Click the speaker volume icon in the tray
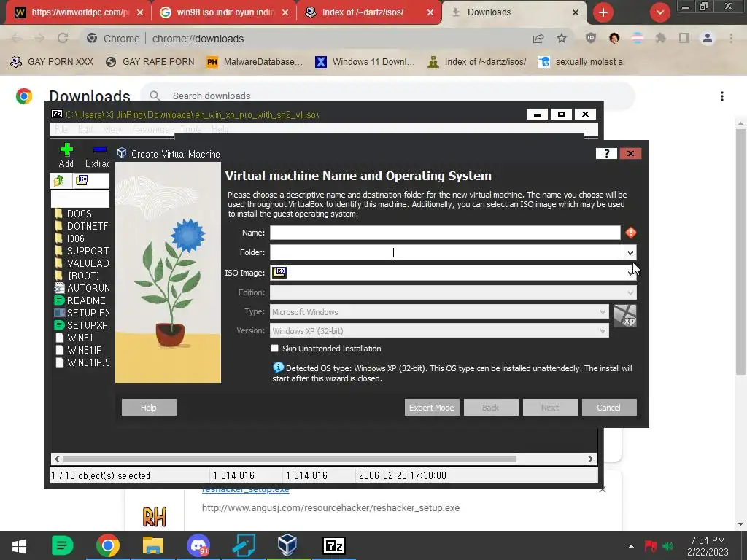 (x=668, y=546)
